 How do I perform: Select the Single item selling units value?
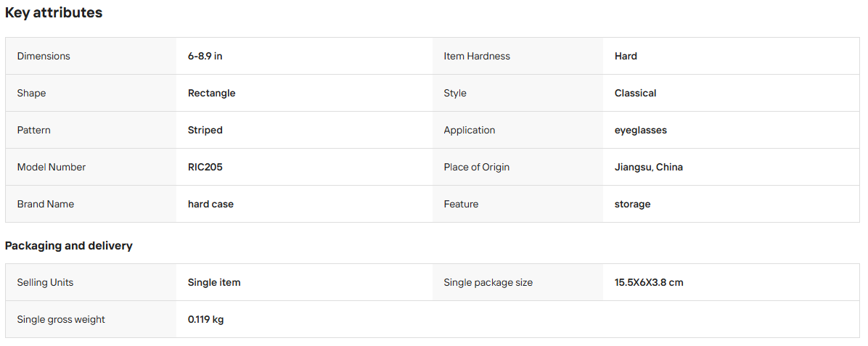[x=214, y=282]
